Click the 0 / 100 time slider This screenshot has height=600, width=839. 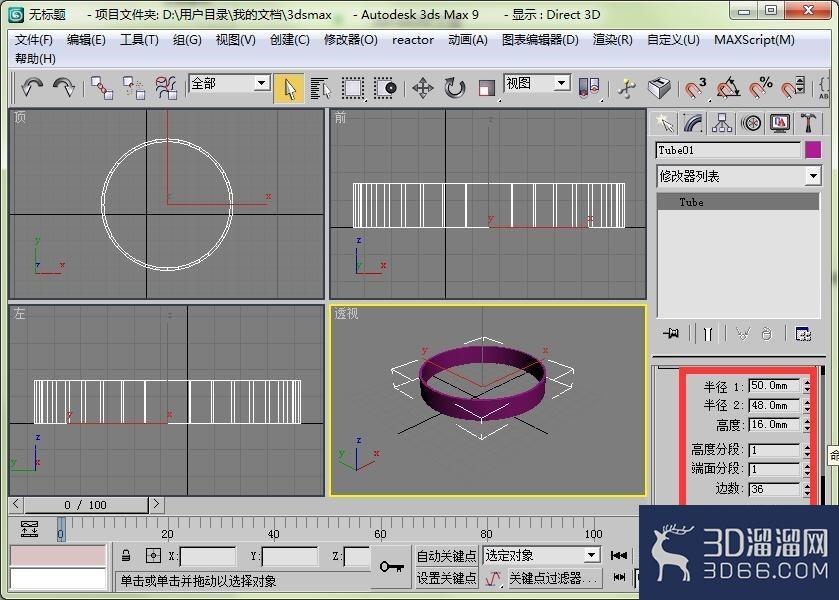[x=86, y=505]
